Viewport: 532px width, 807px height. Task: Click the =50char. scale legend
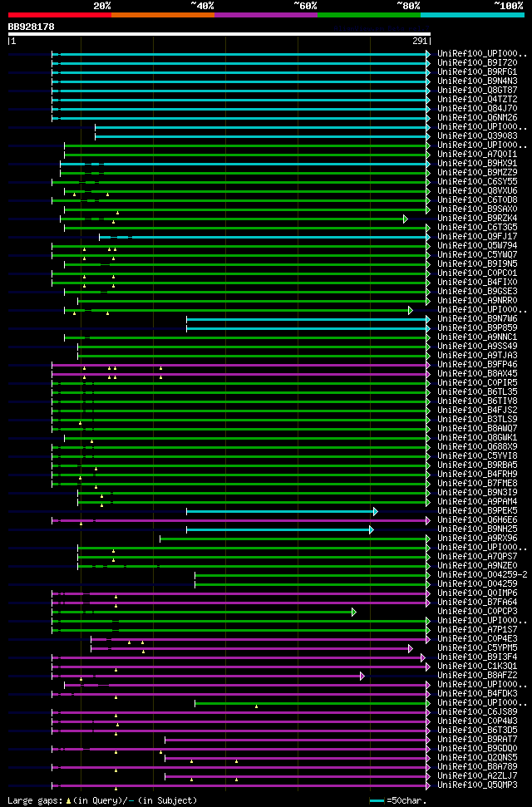[398, 801]
